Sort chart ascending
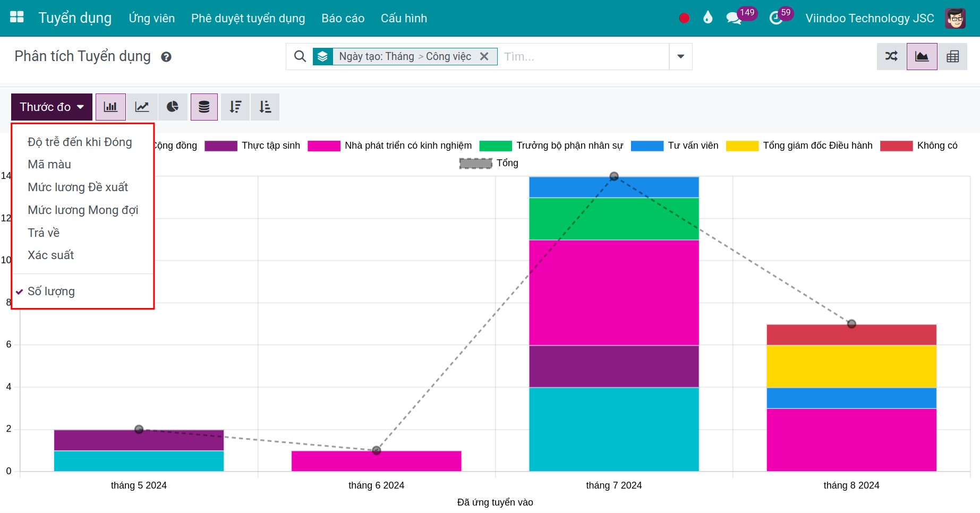The image size is (980, 513). 265,107
